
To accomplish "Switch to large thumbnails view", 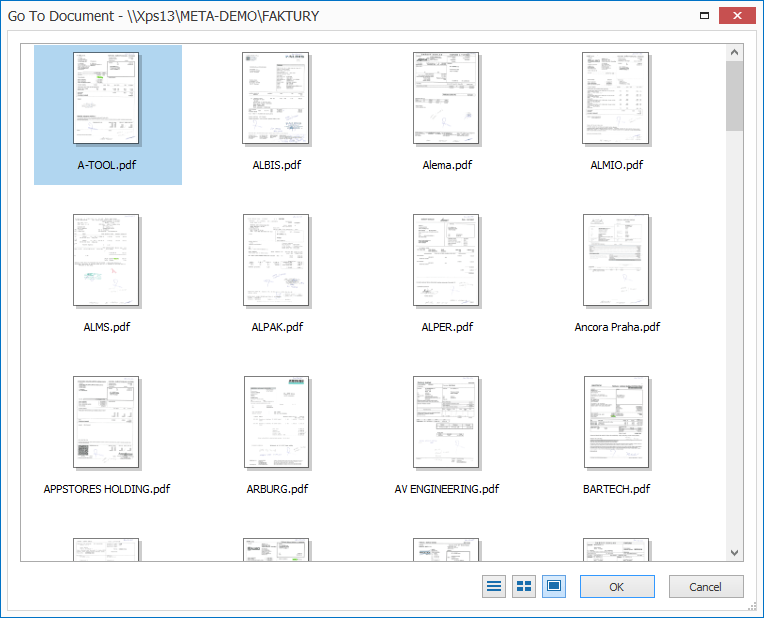I will point(554,586).
